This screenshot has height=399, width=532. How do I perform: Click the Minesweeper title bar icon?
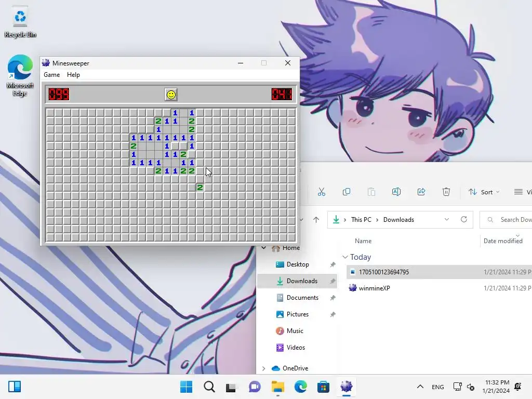click(x=46, y=63)
